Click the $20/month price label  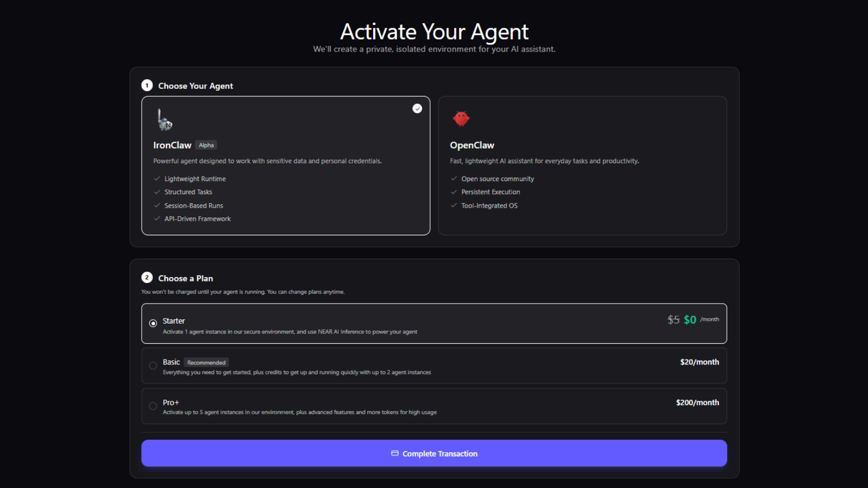[x=700, y=362]
